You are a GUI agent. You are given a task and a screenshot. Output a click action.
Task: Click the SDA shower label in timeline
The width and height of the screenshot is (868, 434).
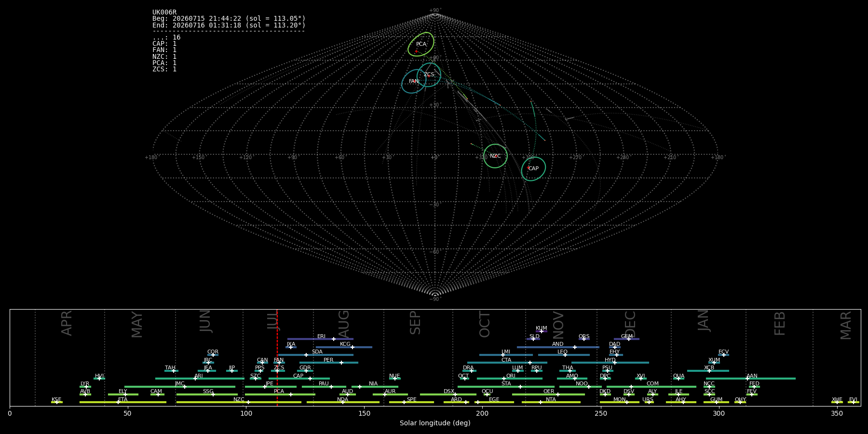(x=317, y=352)
